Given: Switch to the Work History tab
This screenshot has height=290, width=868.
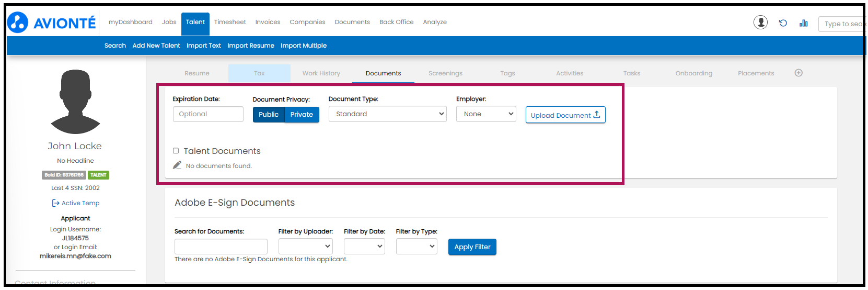Looking at the screenshot, I should tap(321, 73).
